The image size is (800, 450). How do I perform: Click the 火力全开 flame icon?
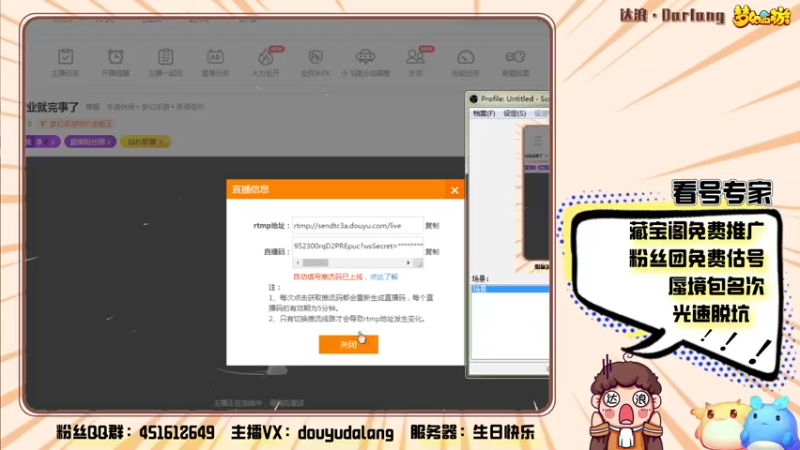coord(265,57)
